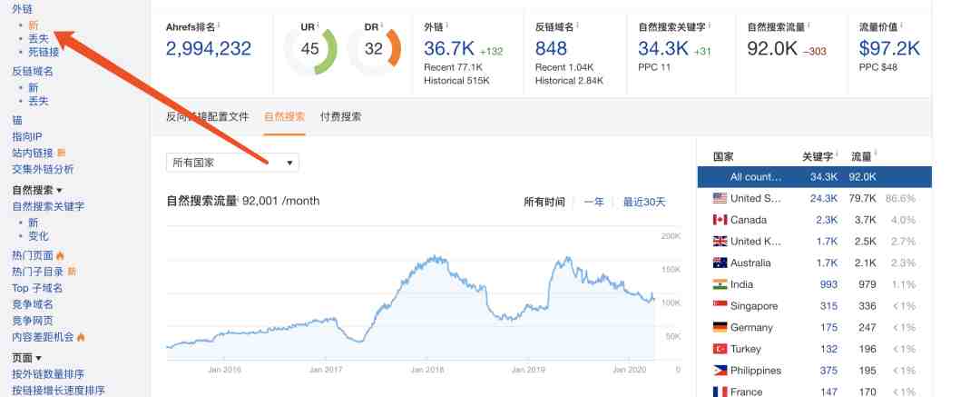The image size is (980, 397).
Task: Click the fire icon beside 热门页面
Action: [60, 255]
